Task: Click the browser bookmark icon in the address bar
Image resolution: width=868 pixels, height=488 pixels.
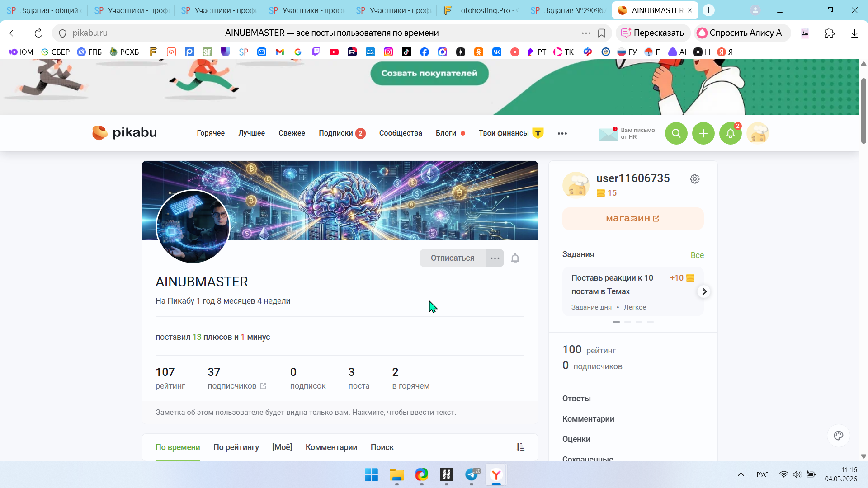Action: point(602,33)
